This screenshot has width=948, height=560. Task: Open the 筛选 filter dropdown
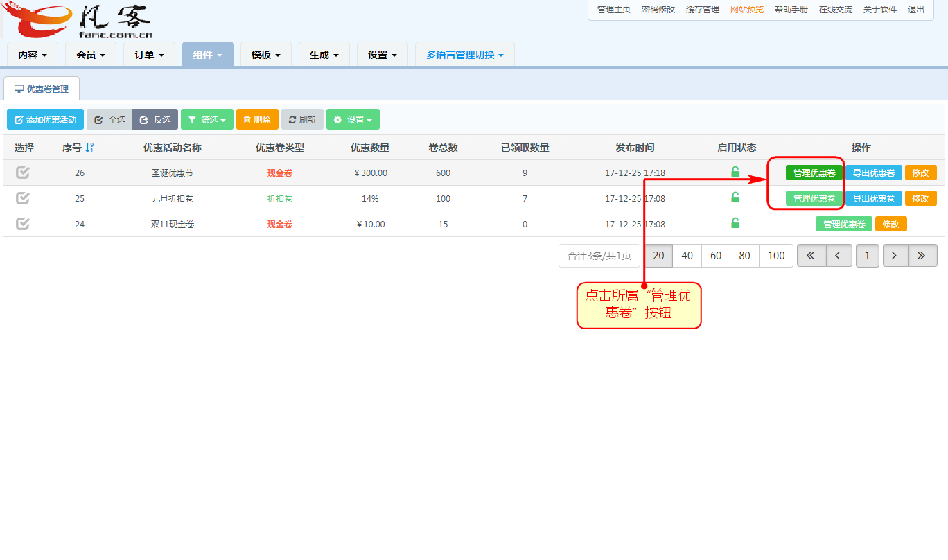tap(207, 119)
